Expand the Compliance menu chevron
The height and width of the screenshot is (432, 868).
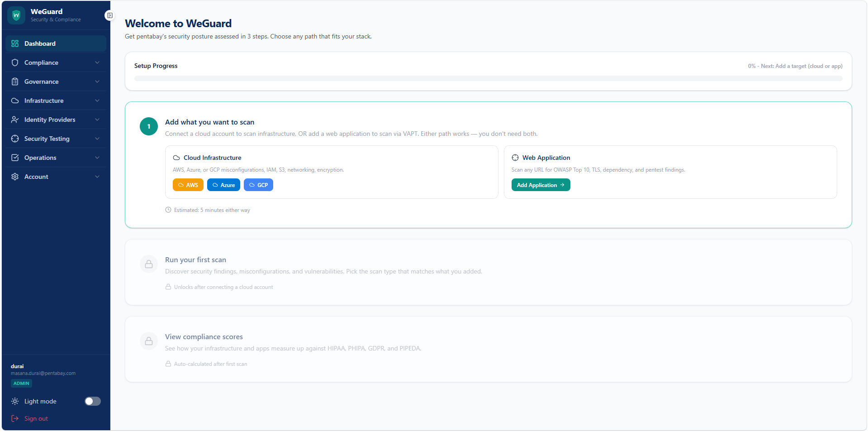coord(97,62)
